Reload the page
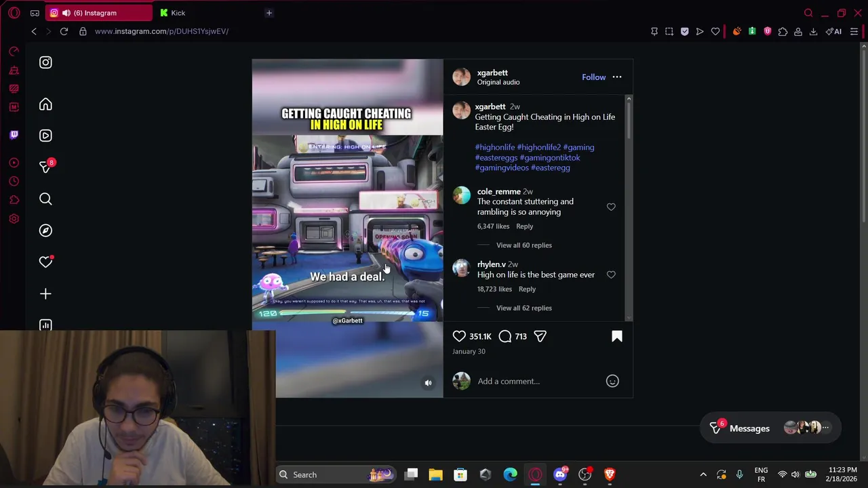The height and width of the screenshot is (488, 868). click(64, 31)
